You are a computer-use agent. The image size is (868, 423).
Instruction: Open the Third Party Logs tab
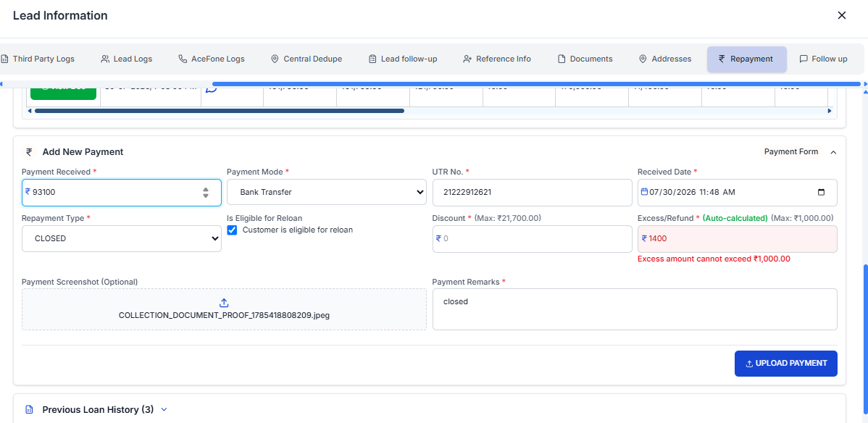coord(37,59)
